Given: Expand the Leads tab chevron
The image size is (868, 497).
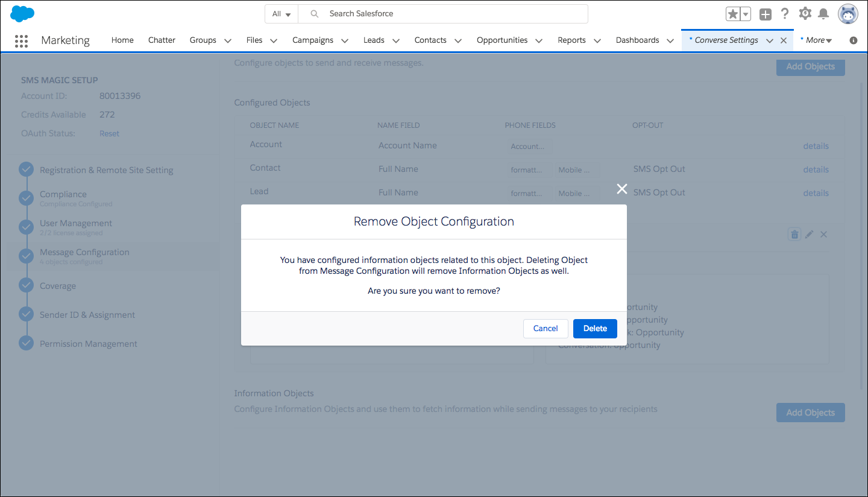Looking at the screenshot, I should (396, 41).
